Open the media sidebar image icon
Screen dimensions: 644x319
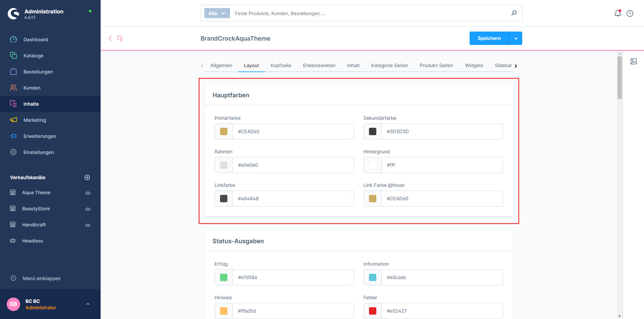tap(633, 61)
